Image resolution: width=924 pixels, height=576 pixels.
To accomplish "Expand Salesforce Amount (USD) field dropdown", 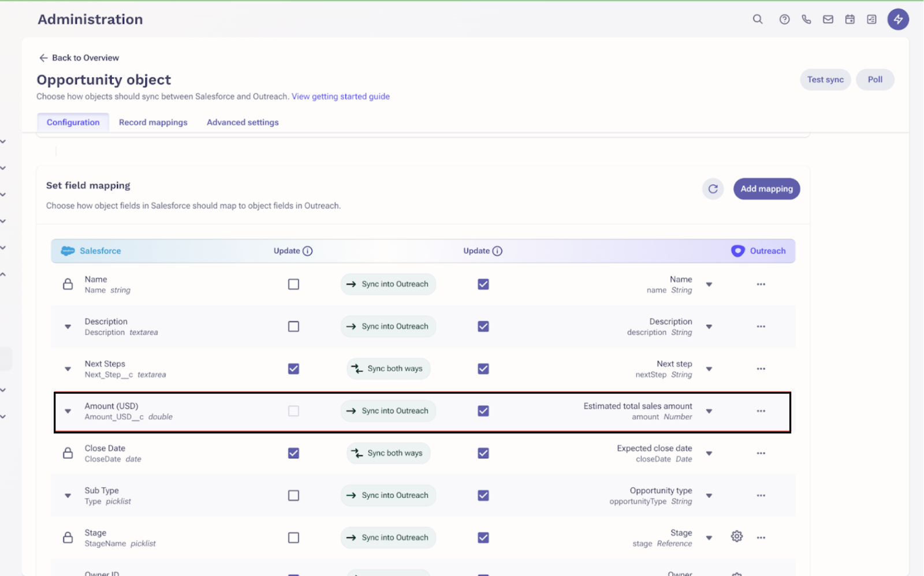I will pos(68,411).
